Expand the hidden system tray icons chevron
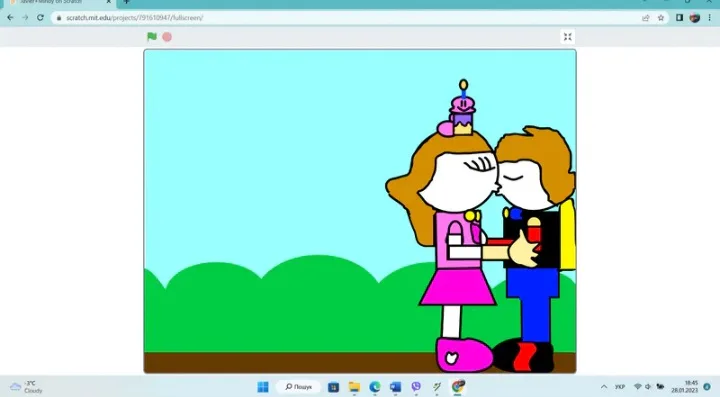The height and width of the screenshot is (397, 720). tap(604, 387)
